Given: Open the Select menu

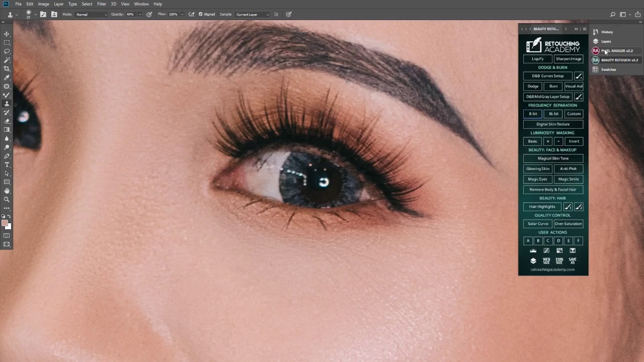Looking at the screenshot, I should (x=87, y=4).
